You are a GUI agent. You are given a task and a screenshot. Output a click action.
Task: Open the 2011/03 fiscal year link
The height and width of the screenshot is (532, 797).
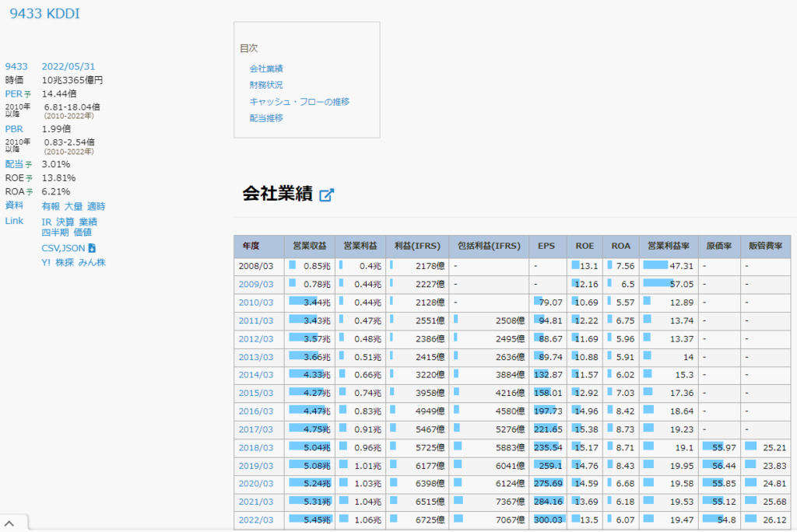coord(255,321)
